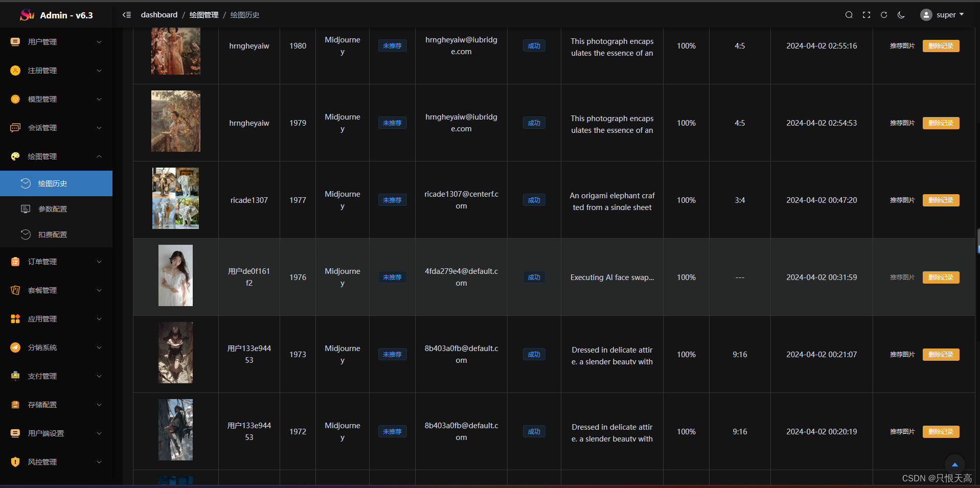The image size is (980, 488).
Task: Select 绘图历史 in the sidebar
Action: click(x=56, y=183)
